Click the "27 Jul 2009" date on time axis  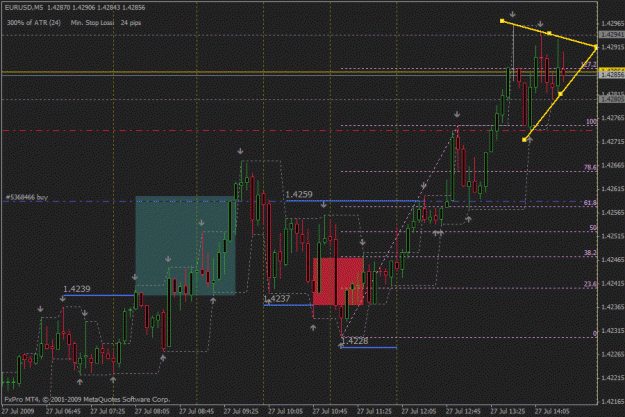(18, 411)
